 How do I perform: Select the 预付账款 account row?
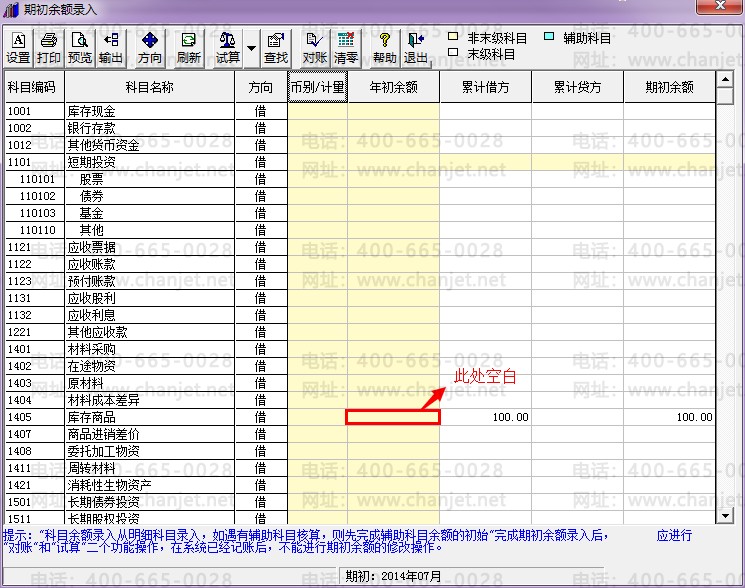click(360, 281)
